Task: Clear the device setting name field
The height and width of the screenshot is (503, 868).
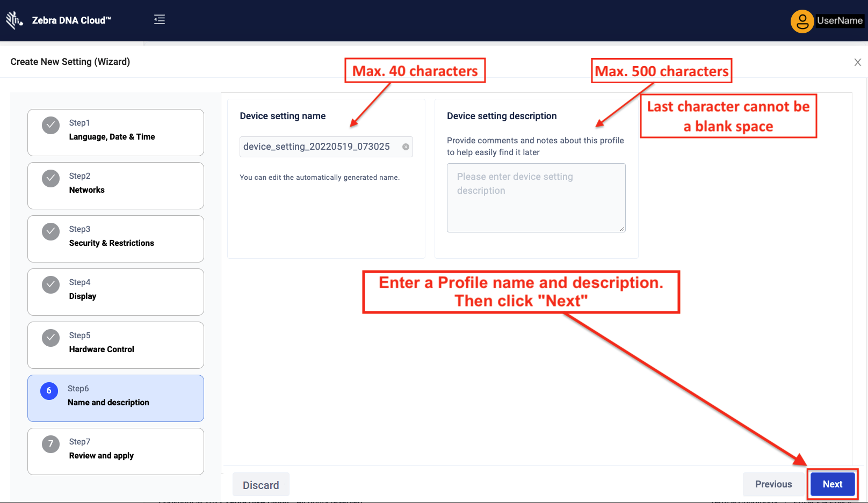Action: pyautogui.click(x=406, y=147)
